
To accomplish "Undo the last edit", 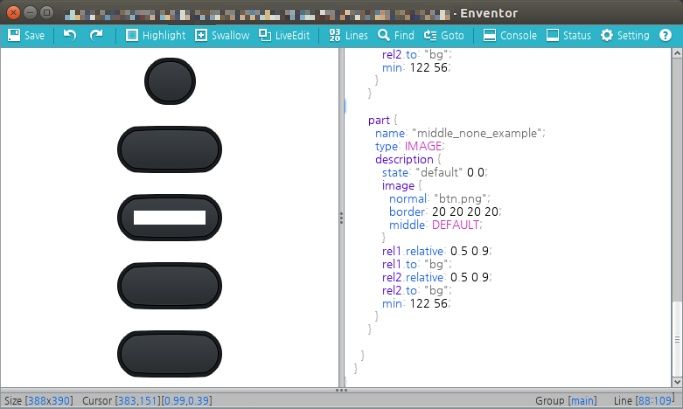I will pos(70,35).
